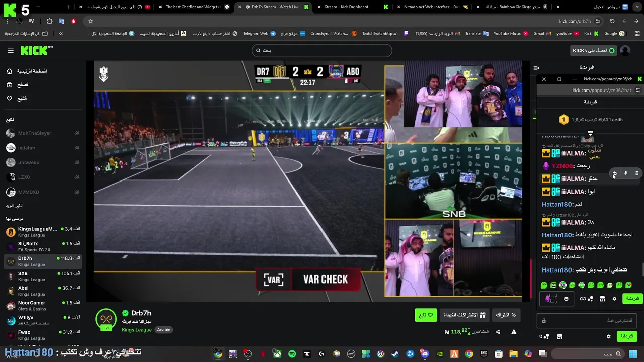Open chat settings gear in popout
Viewport: 644px width, 362px height.
pyautogui.click(x=614, y=299)
